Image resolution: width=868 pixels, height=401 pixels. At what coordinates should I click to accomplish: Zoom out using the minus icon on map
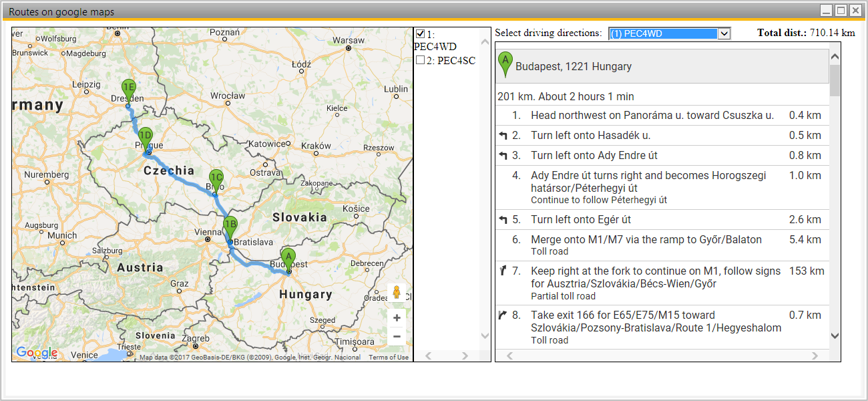pos(397,337)
